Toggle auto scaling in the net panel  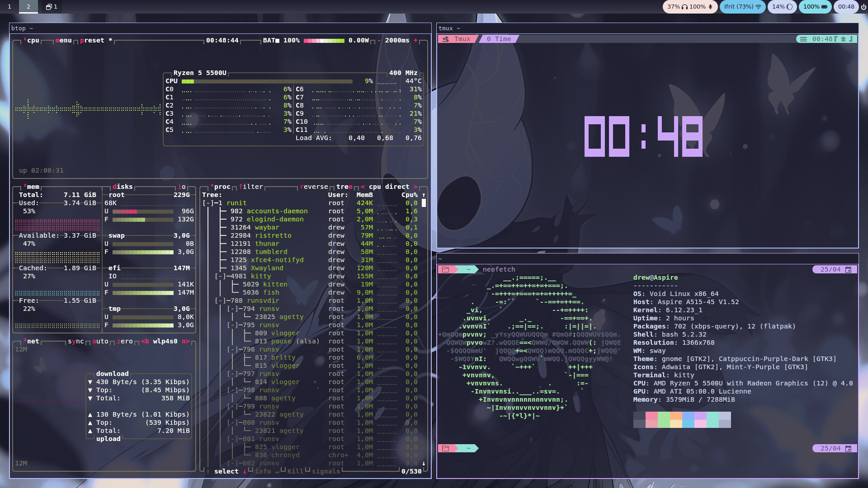click(x=100, y=341)
